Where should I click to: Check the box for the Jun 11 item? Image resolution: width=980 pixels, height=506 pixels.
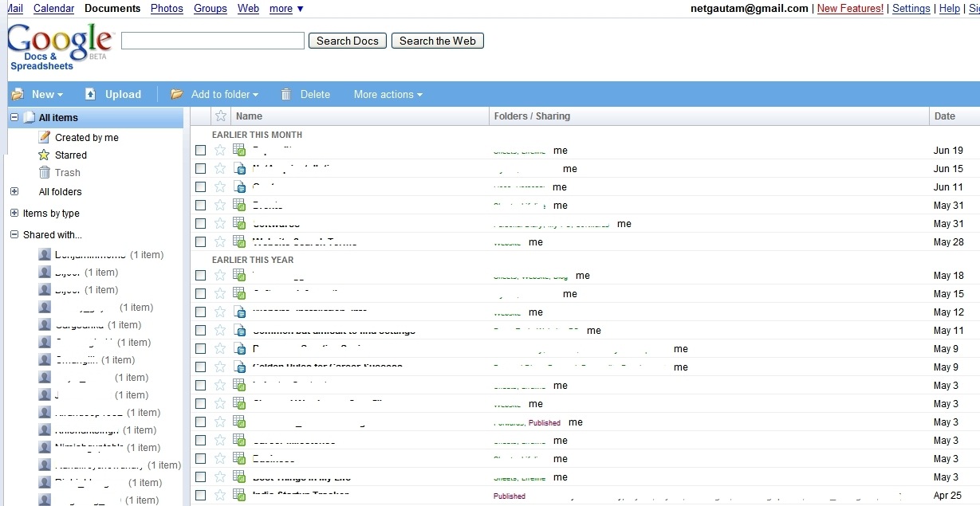[x=200, y=186]
